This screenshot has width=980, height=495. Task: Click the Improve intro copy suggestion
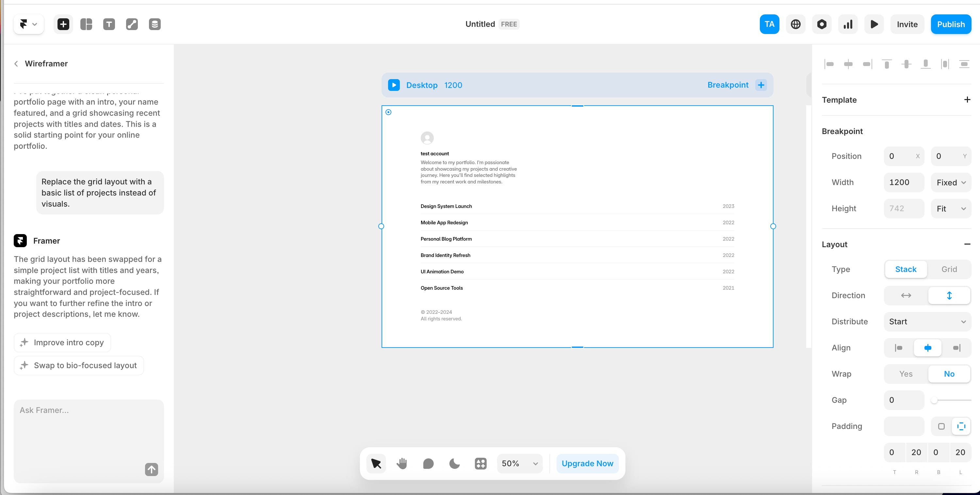[x=62, y=342]
